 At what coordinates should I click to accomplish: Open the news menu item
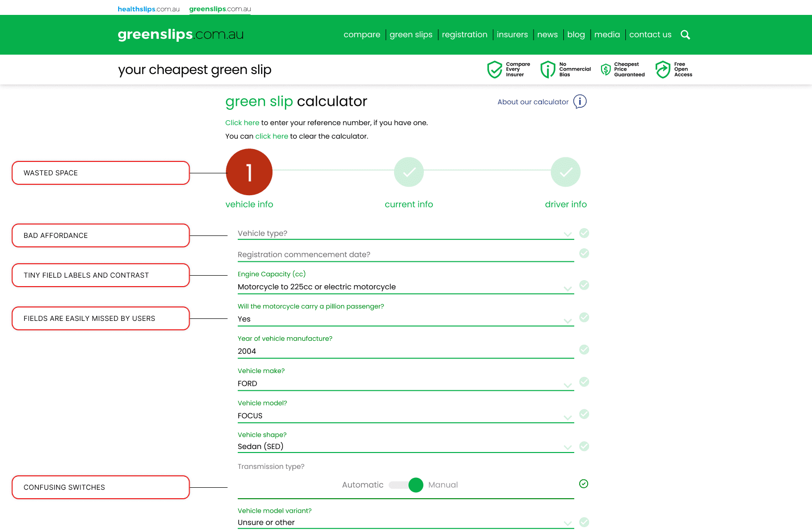tap(547, 35)
